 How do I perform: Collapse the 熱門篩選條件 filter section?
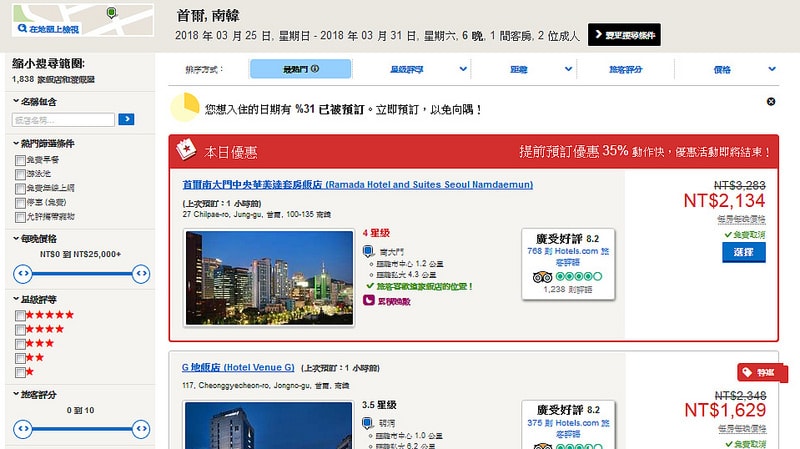pos(43,143)
